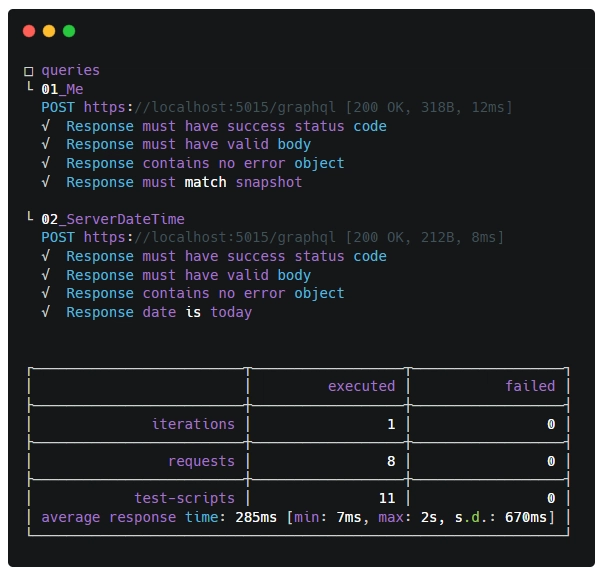Click checkmark for 02_ServerDateTime valid body test
604x574 pixels.
tap(46, 275)
